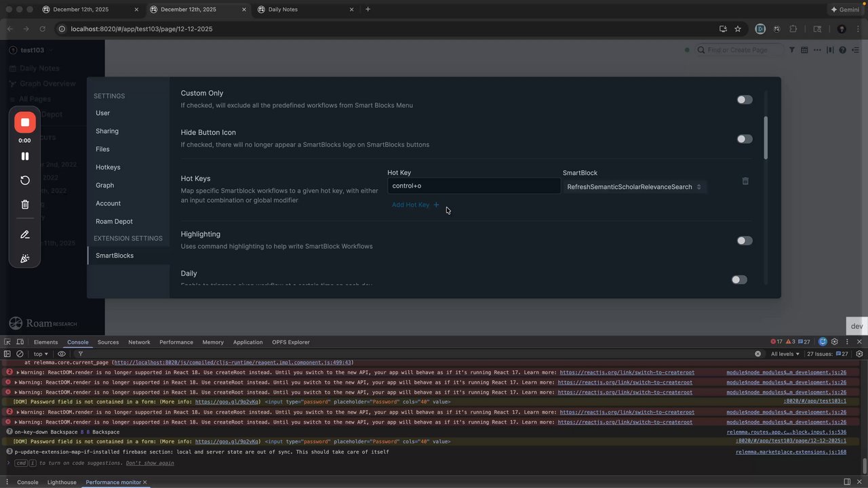868x488 pixels.
Task: Enable the Highlighting switch
Action: [x=745, y=241]
